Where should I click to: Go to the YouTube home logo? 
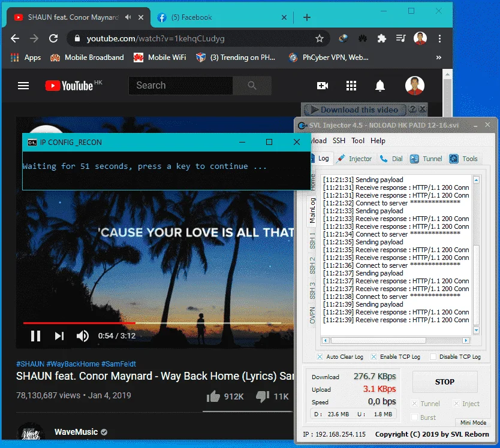coord(69,86)
